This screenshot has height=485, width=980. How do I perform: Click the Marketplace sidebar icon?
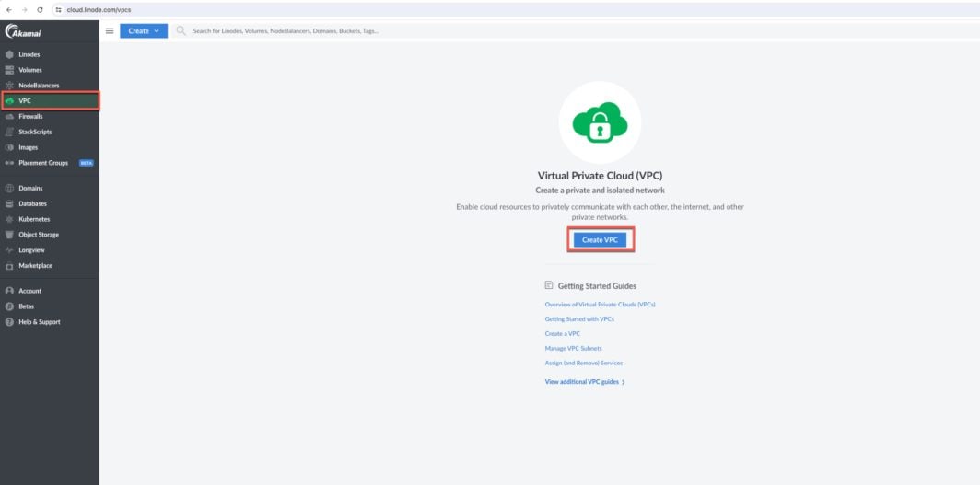(9, 266)
